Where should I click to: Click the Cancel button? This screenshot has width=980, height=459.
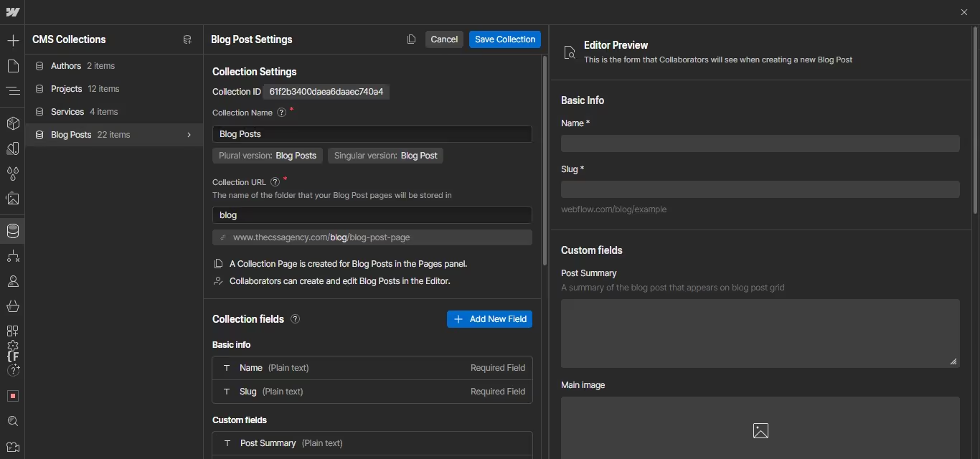444,39
